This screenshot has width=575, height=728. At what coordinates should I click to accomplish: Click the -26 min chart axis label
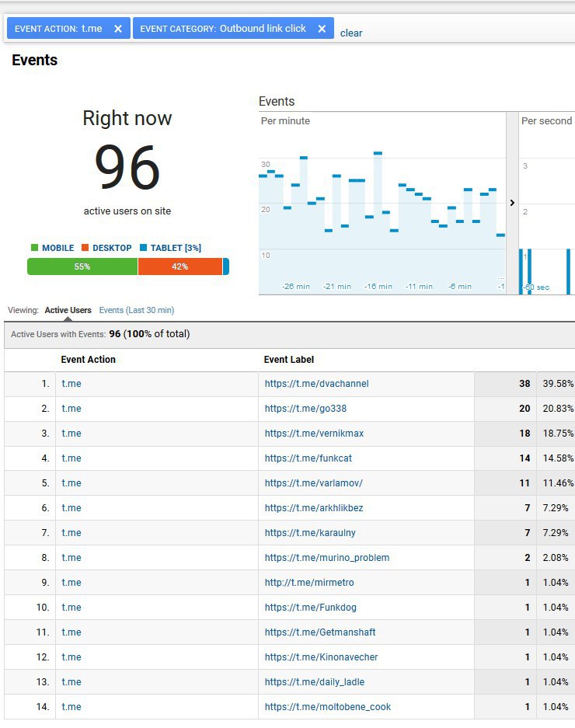click(295, 287)
